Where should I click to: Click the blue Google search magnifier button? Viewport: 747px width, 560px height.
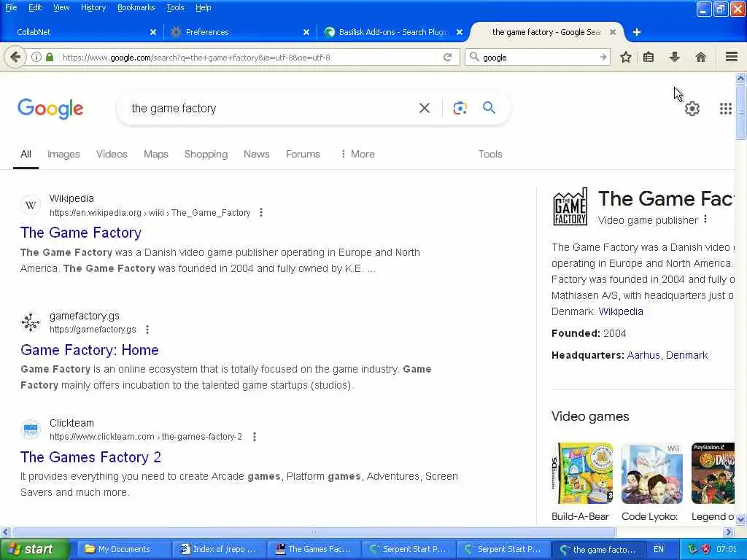(489, 108)
